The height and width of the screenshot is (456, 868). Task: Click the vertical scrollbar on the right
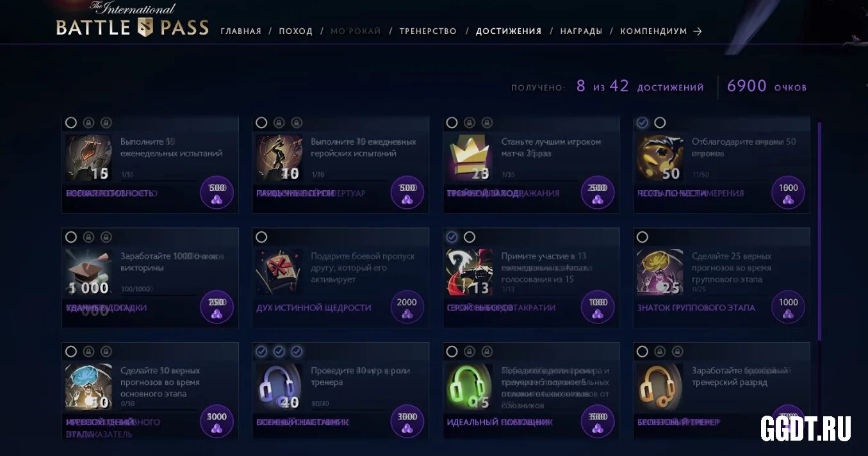click(x=819, y=231)
